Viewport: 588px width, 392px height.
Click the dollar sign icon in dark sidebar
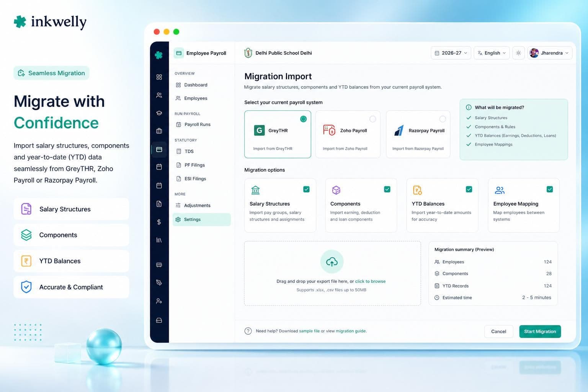pyautogui.click(x=159, y=222)
